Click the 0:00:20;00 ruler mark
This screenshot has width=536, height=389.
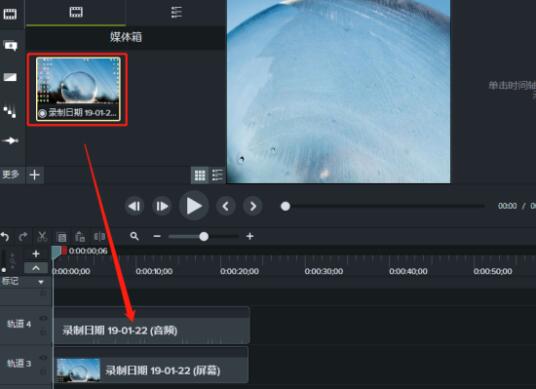tap(239, 271)
